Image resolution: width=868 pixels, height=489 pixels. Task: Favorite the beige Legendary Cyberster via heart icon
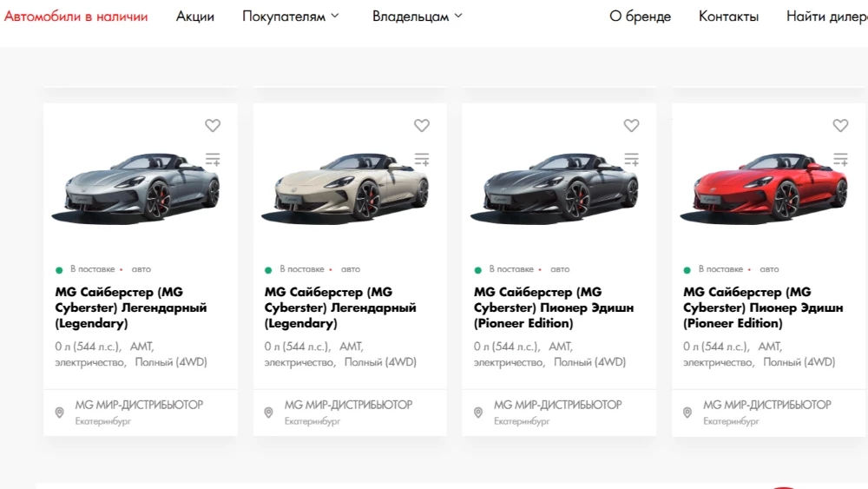[422, 126]
